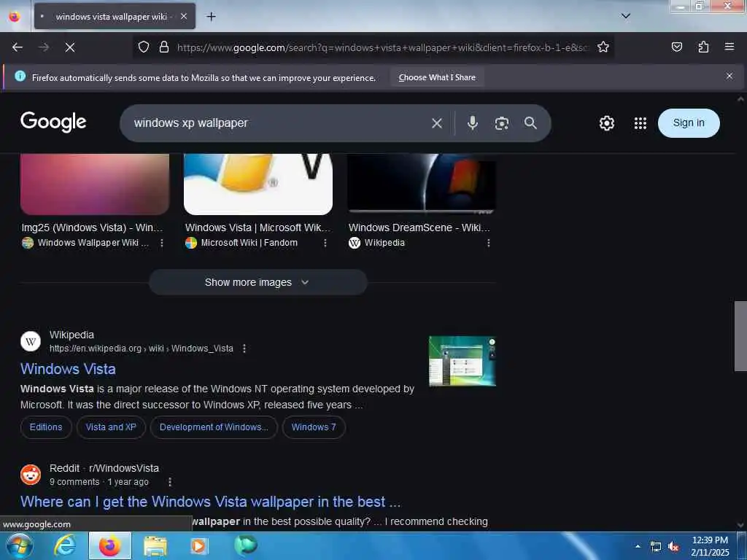Open Reddit Where can I get wallpaper link
The height and width of the screenshot is (560, 747).
[210, 502]
